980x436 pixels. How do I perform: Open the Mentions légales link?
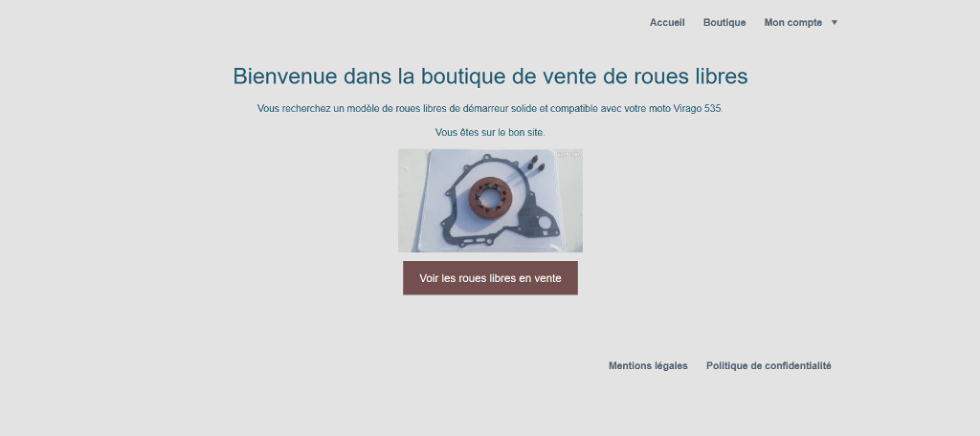coord(648,366)
